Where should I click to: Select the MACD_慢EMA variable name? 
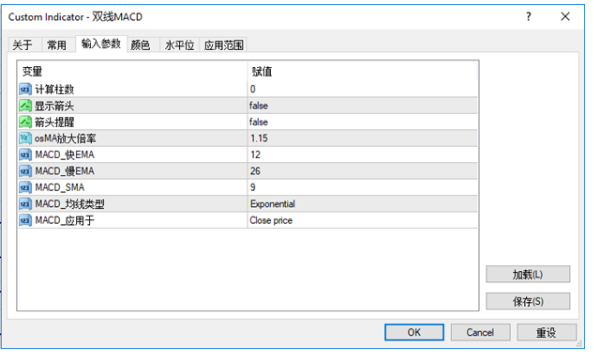pos(64,171)
